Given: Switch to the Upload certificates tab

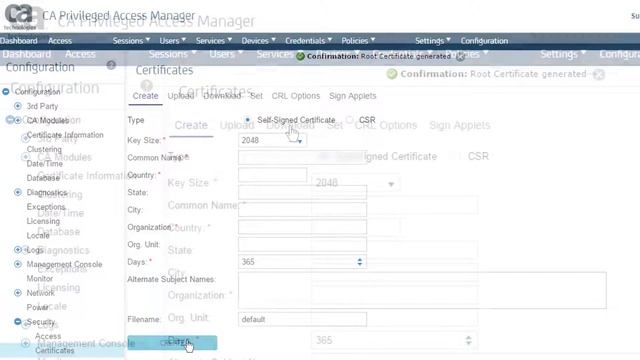Looking at the screenshot, I should 181,96.
